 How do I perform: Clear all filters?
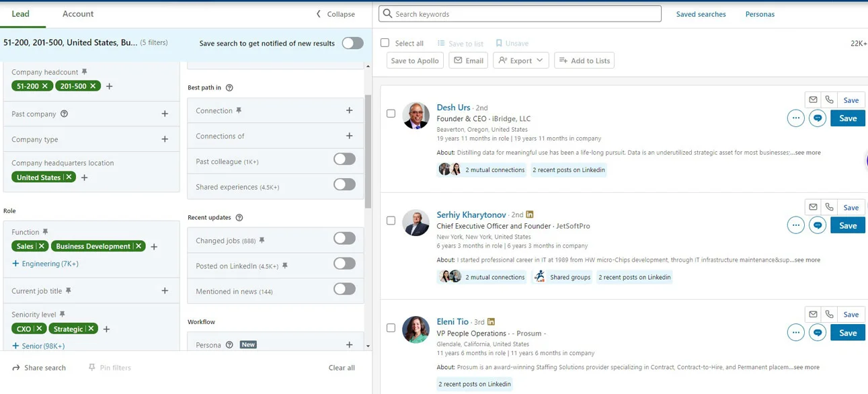[x=342, y=368]
